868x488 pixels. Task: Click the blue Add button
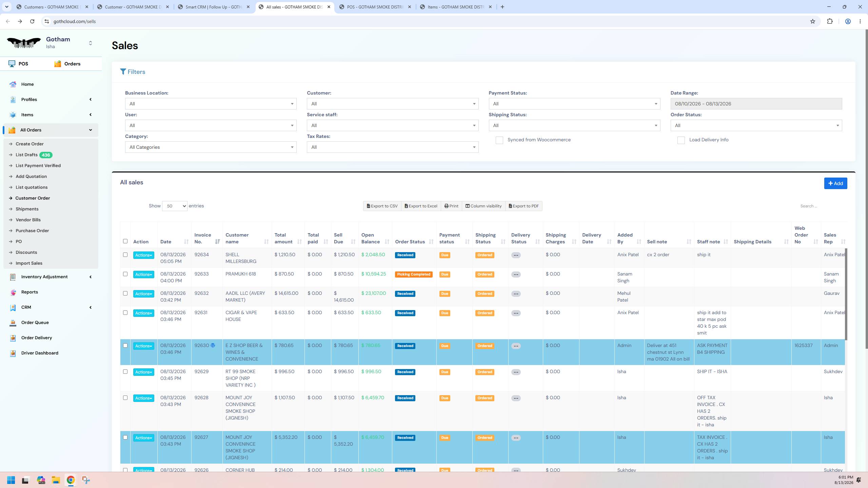[835, 183]
